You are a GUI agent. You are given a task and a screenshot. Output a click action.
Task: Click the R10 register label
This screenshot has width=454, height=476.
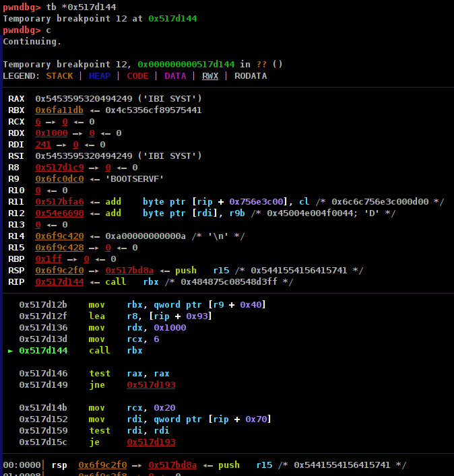point(16,191)
